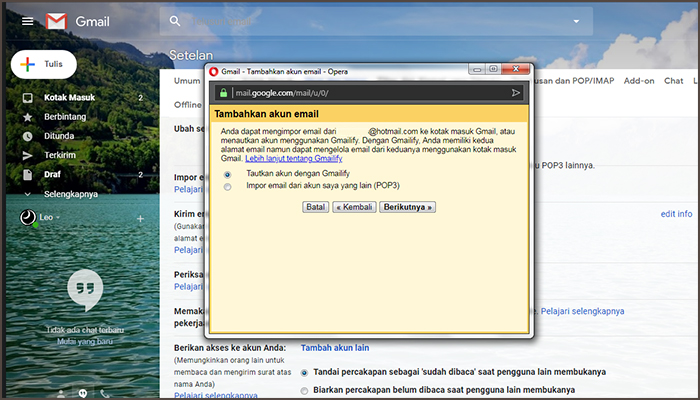Switch to the Chat settings tab
Image resolution: width=700 pixels, height=400 pixels.
673,80
